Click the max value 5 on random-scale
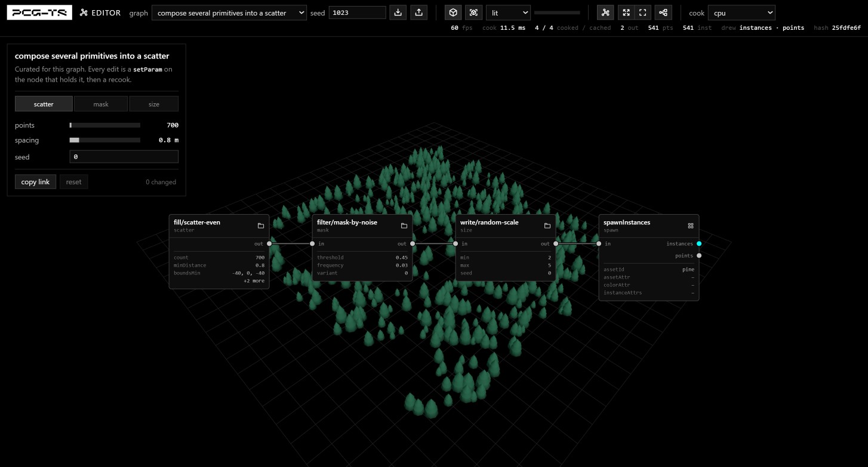Viewport: 868px width, 467px height. pos(549,265)
